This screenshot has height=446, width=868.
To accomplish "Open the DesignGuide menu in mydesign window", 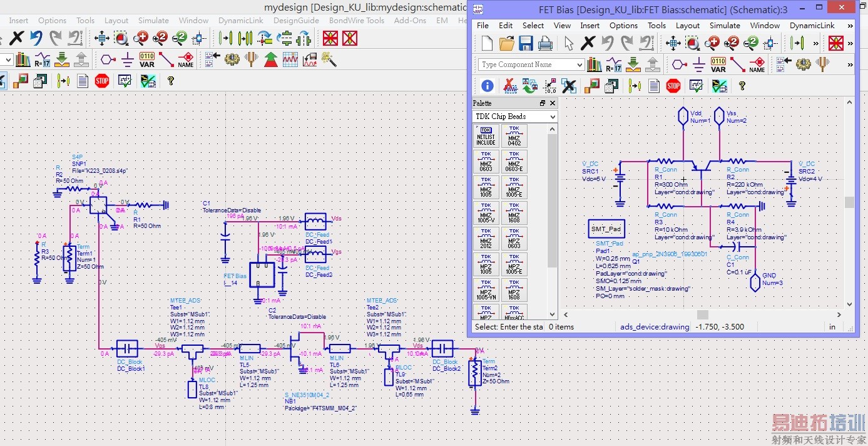I will pyautogui.click(x=296, y=21).
